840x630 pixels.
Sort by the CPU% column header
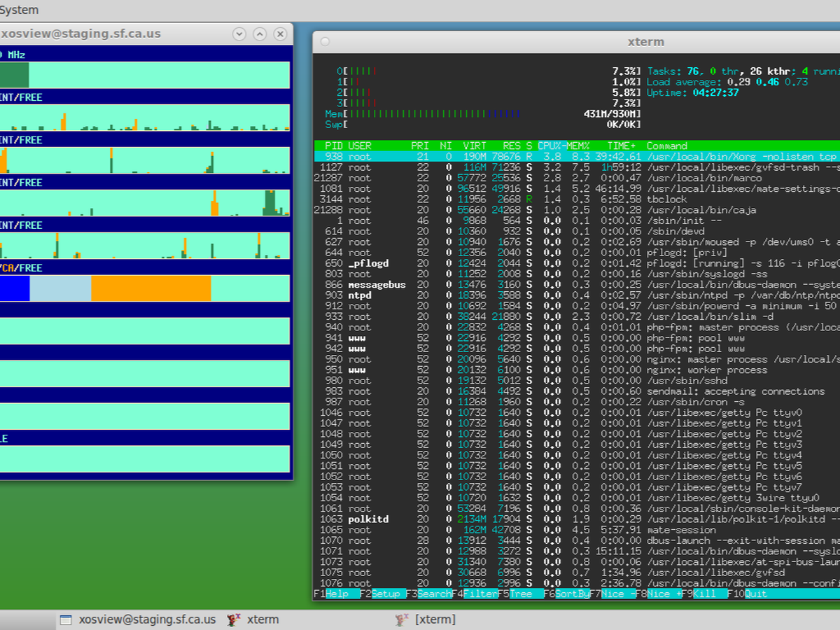coord(550,146)
